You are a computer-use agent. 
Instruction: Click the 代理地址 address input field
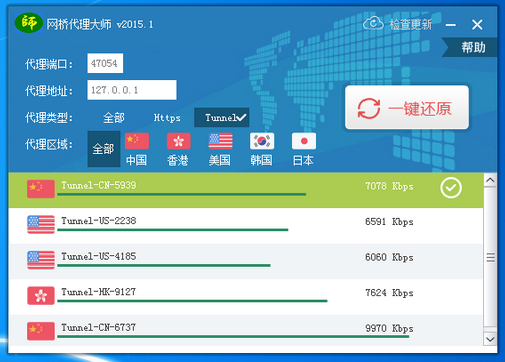click(132, 90)
